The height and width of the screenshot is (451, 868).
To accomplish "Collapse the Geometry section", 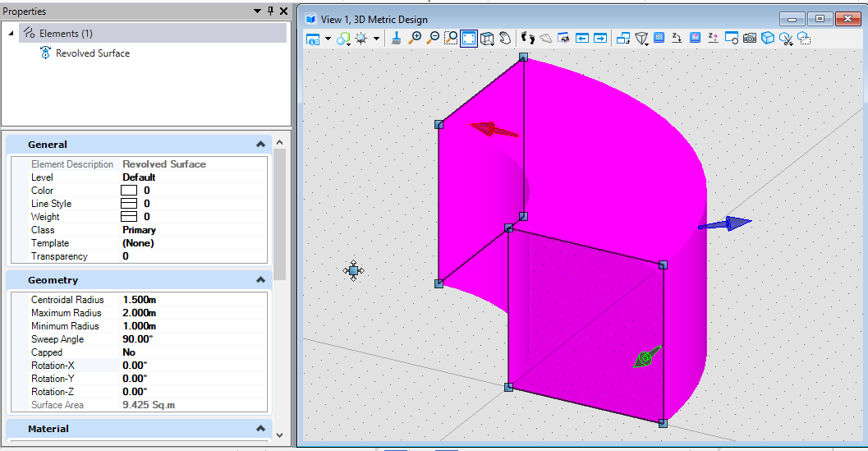I will [x=261, y=280].
